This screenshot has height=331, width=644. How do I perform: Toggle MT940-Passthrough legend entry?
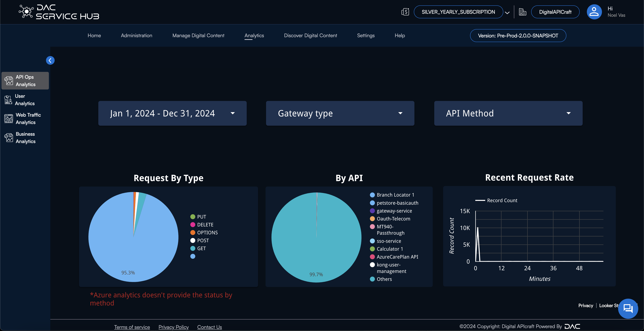pyautogui.click(x=387, y=230)
